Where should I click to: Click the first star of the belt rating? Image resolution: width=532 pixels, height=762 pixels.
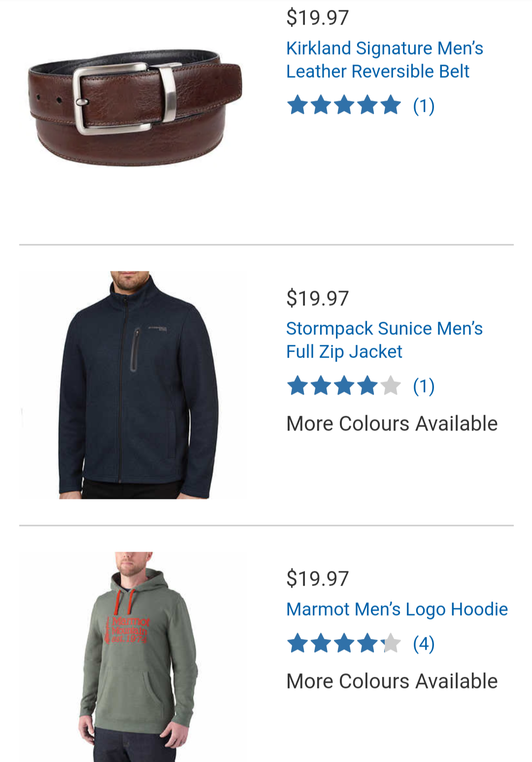pos(298,105)
